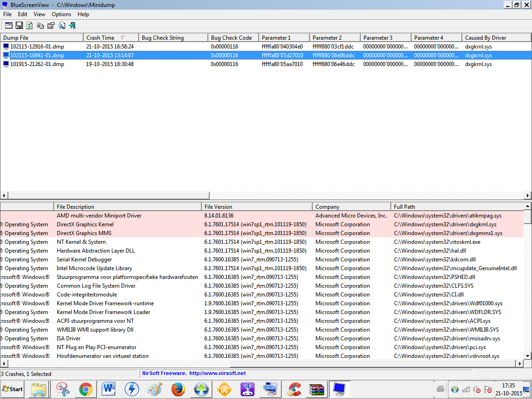Click the muted volume tray icon
This screenshot has height=399, width=532.
(477, 389)
